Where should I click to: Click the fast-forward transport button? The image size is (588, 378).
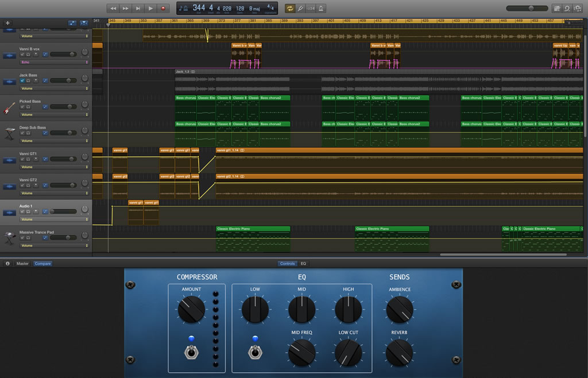pos(126,8)
